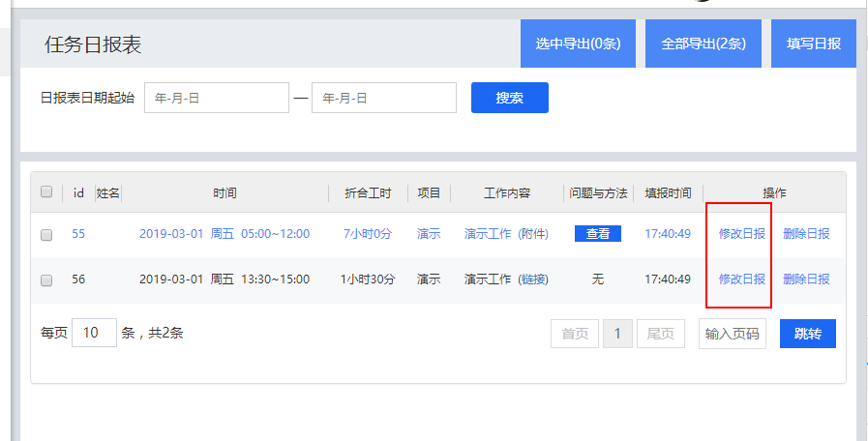Check the checkbox for row id 56

[x=46, y=280]
